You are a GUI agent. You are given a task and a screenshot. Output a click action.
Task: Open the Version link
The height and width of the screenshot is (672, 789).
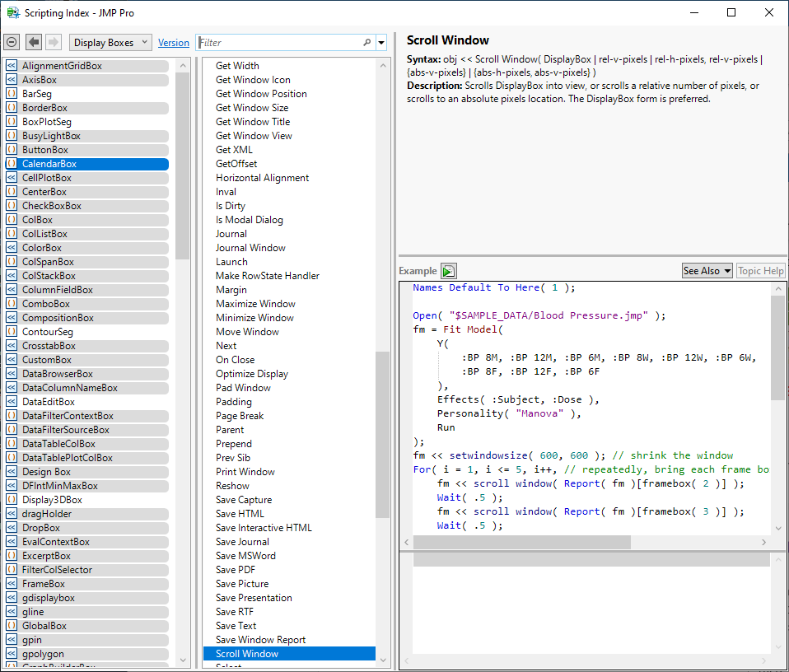[x=174, y=43]
